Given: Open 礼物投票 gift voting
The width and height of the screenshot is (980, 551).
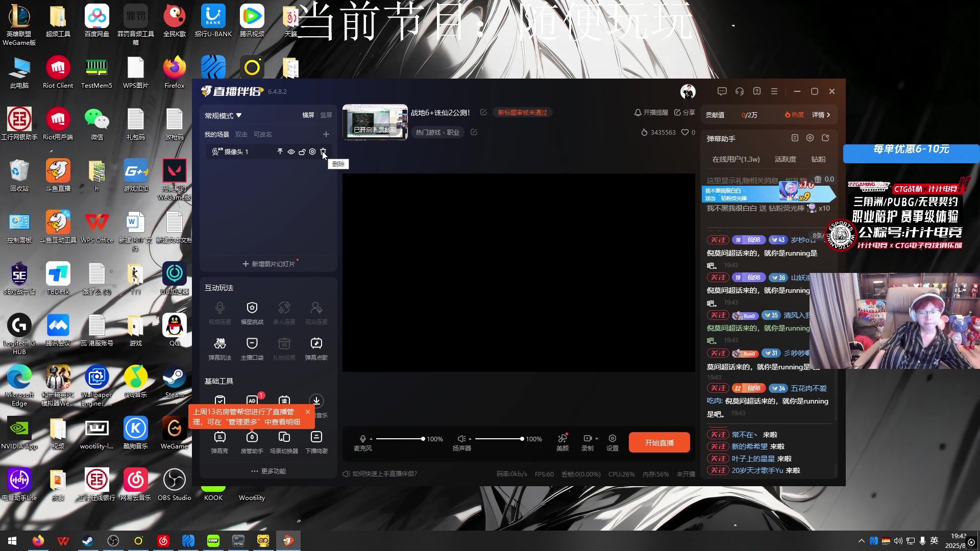Looking at the screenshot, I should [284, 348].
